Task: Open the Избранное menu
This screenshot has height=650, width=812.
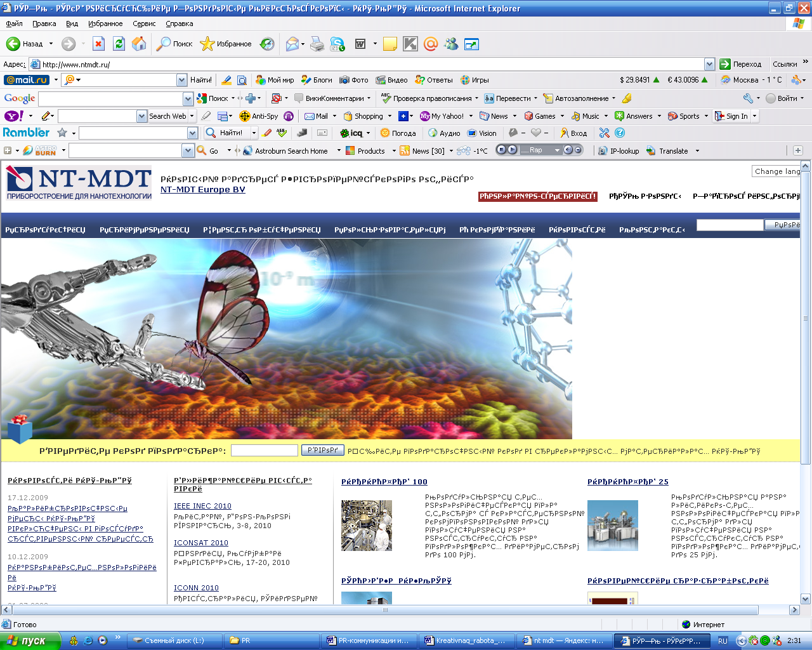Action: 105,23
